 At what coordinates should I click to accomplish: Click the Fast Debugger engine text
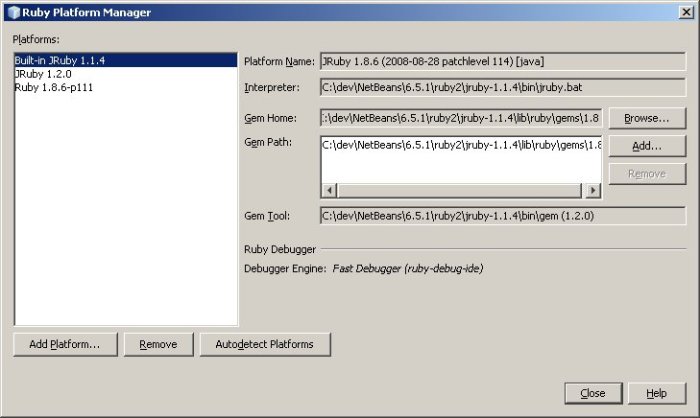click(x=408, y=268)
